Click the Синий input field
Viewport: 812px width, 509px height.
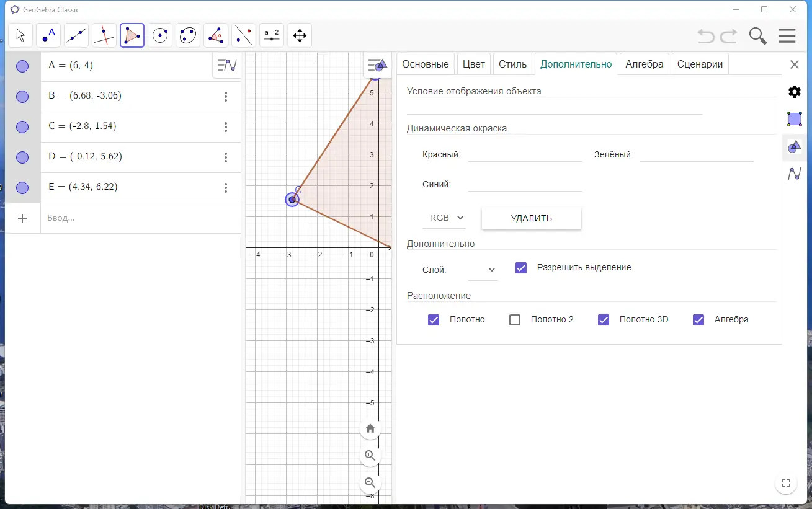tap(525, 184)
